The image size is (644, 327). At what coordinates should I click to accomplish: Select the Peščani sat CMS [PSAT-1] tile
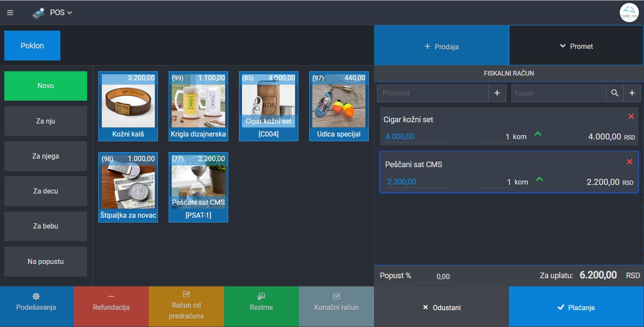point(198,187)
